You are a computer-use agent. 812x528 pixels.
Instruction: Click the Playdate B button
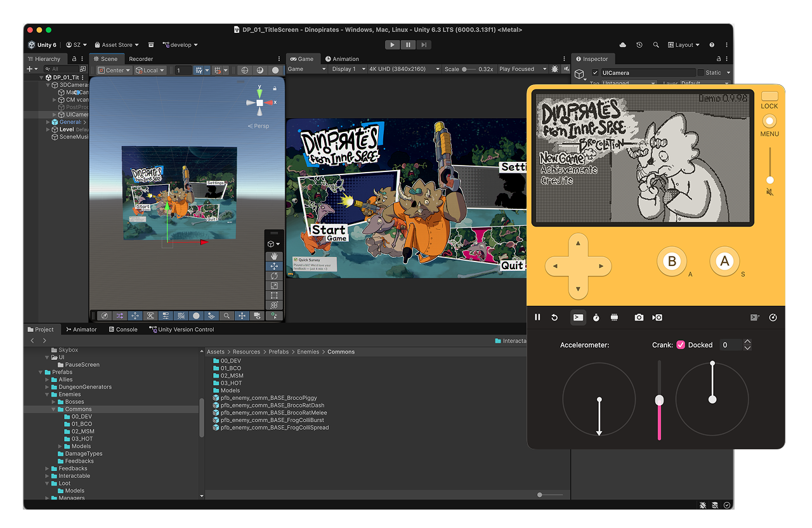click(672, 261)
